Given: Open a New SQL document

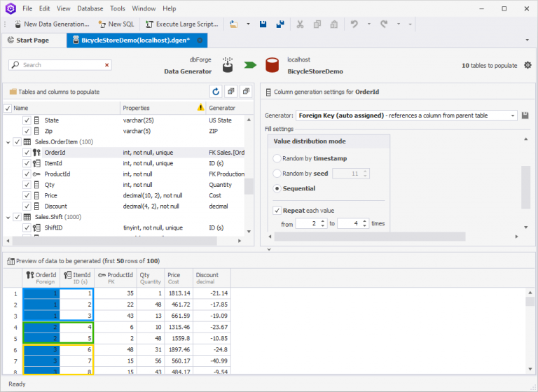Looking at the screenshot, I should point(116,24).
